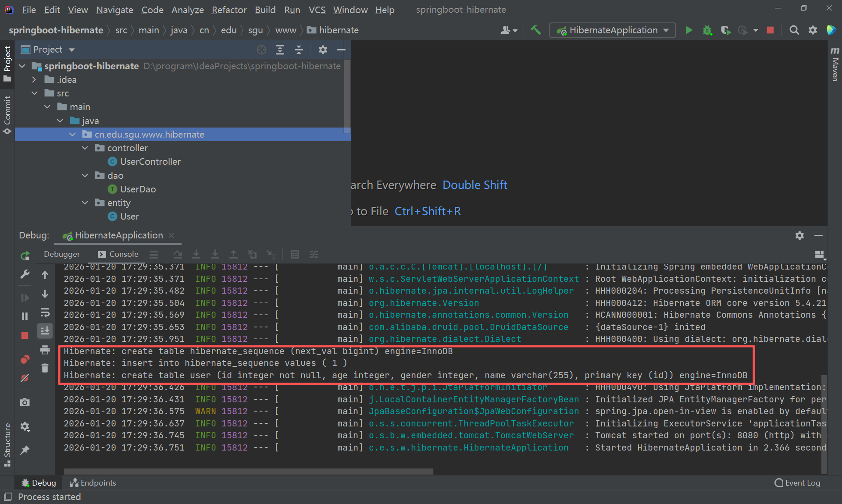Click the Debug bug icon in top toolbar
Screen dimensions: 842x504
[707, 30]
